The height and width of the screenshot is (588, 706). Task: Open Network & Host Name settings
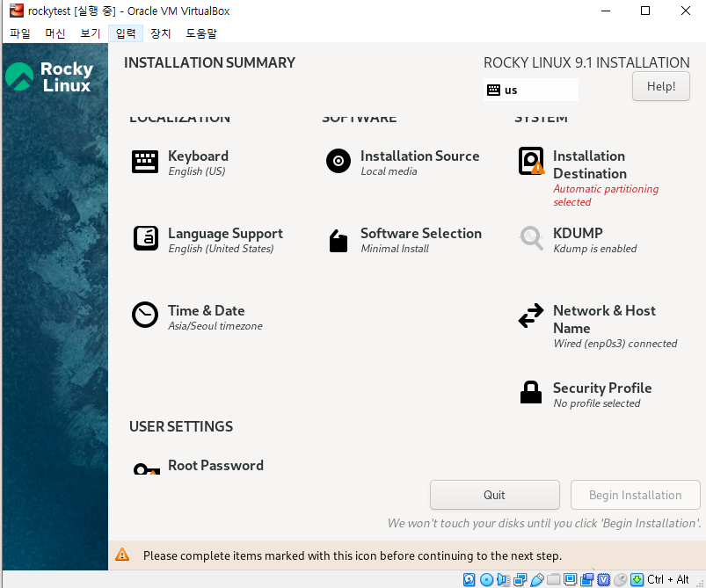coord(599,326)
